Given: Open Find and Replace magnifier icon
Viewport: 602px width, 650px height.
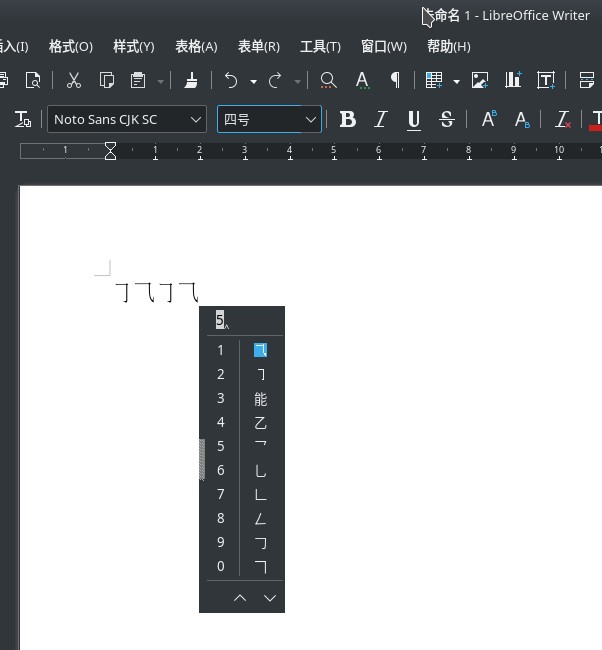Looking at the screenshot, I should (328, 80).
